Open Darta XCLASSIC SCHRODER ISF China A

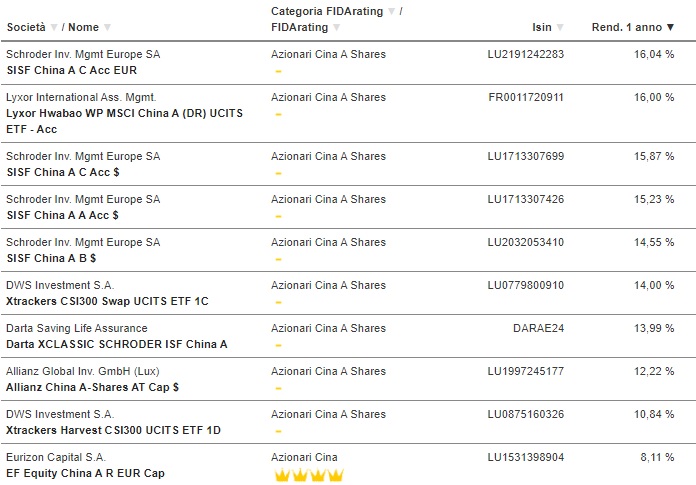(x=117, y=344)
